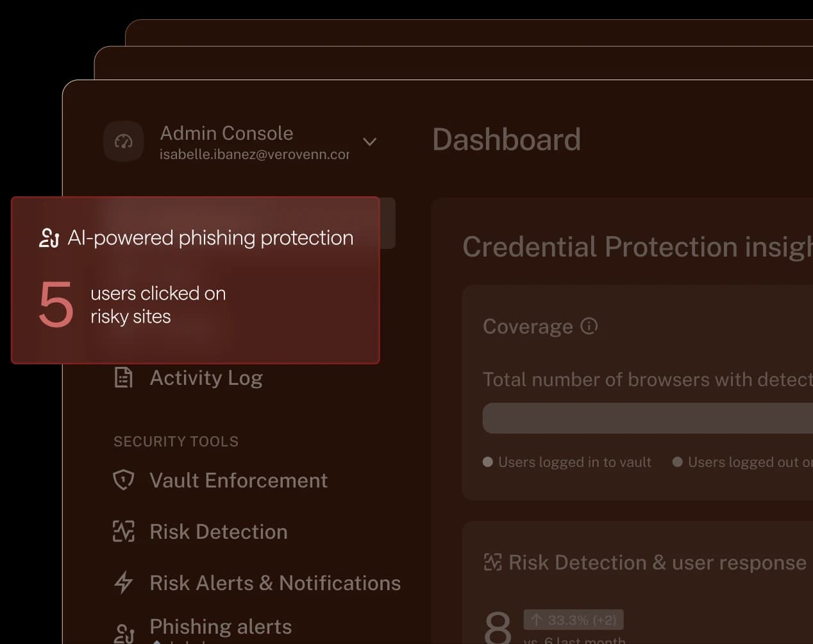813x644 pixels.
Task: Open Risk Alerts & Notifications
Action: coord(275,583)
